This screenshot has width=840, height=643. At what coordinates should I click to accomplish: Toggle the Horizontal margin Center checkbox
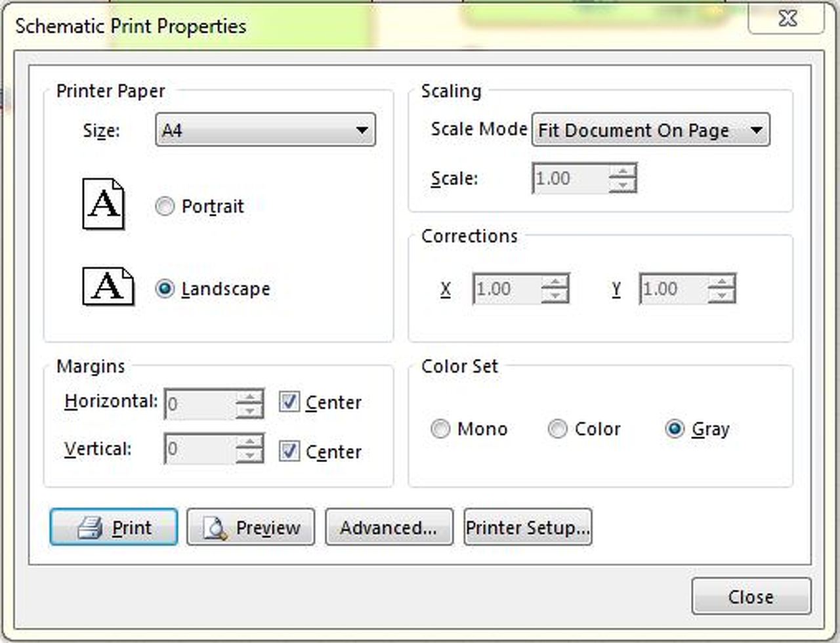[289, 402]
